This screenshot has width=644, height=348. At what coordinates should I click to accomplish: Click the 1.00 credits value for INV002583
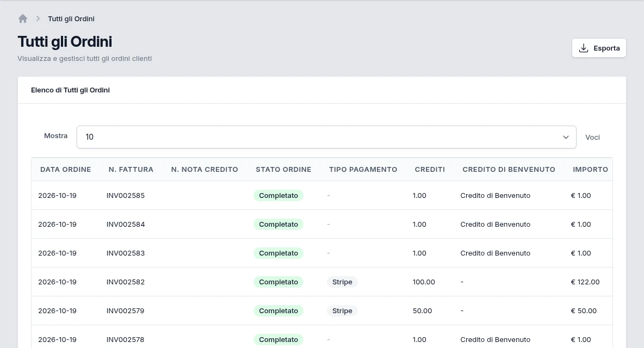pos(419,253)
